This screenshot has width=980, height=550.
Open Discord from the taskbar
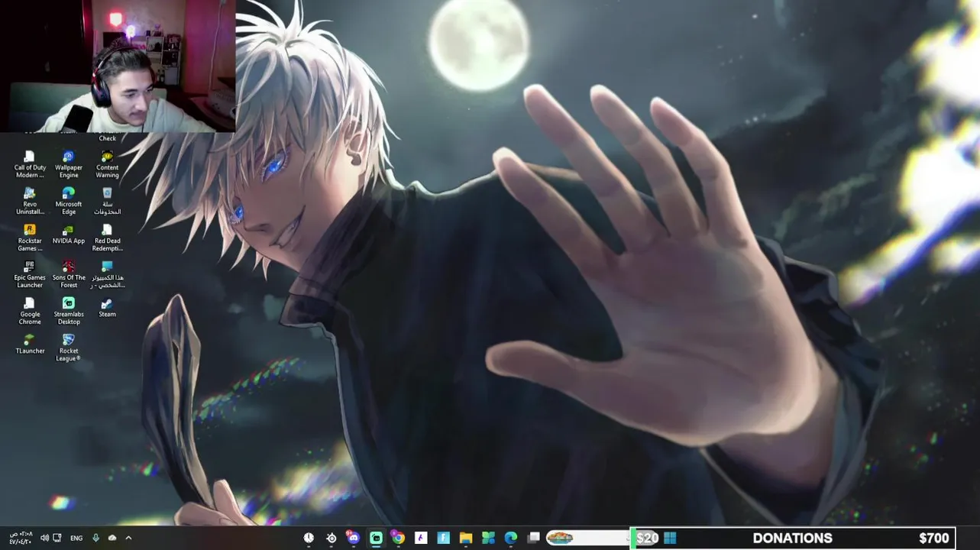(x=353, y=538)
